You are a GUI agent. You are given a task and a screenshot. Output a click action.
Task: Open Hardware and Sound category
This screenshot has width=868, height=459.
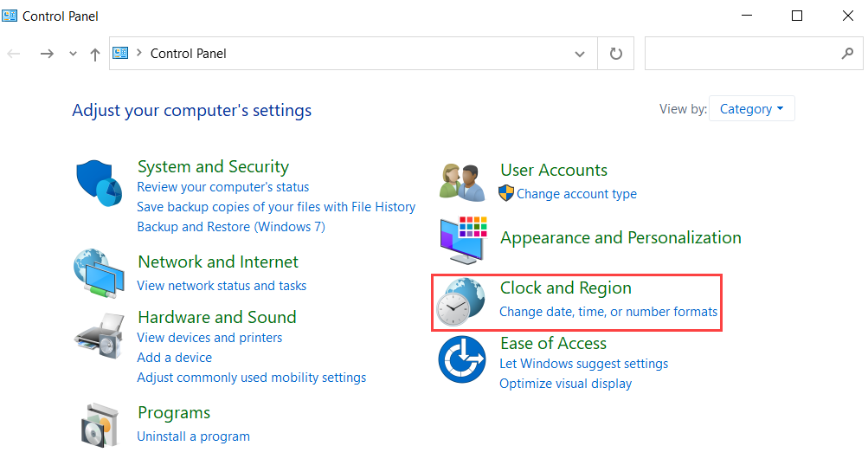pos(217,317)
